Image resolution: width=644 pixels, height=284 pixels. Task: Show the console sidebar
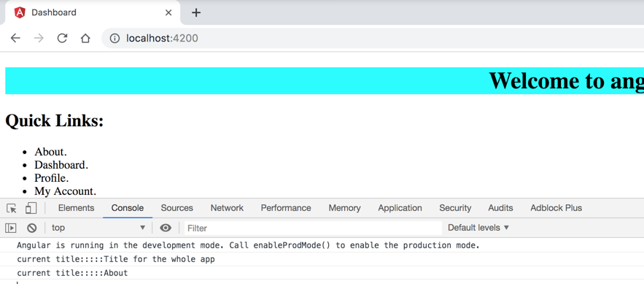[x=11, y=228]
